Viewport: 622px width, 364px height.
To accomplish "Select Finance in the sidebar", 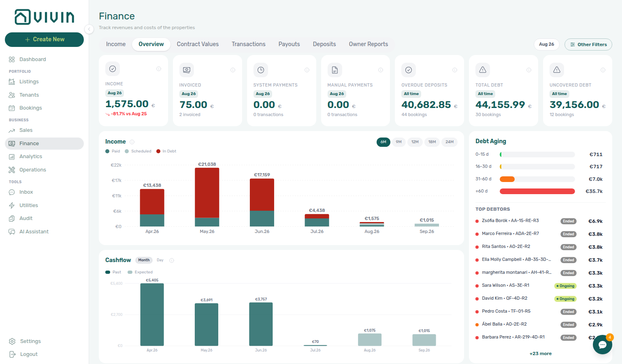I will tap(44, 144).
